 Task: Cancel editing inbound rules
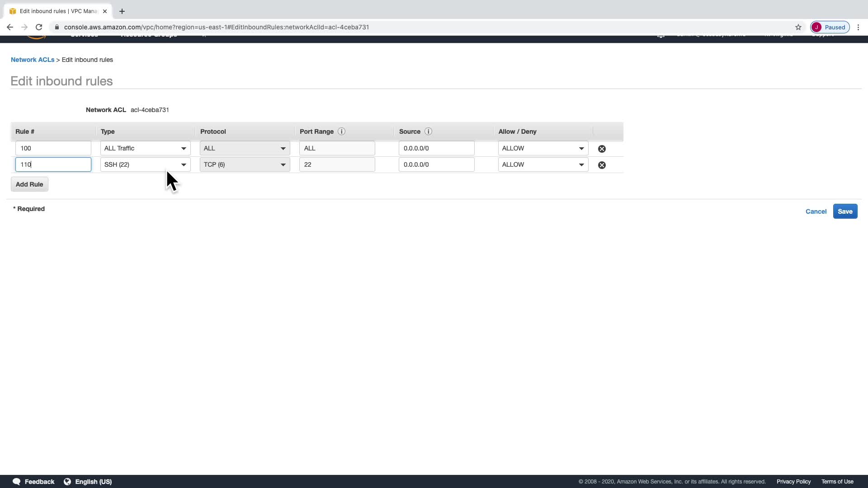click(816, 211)
